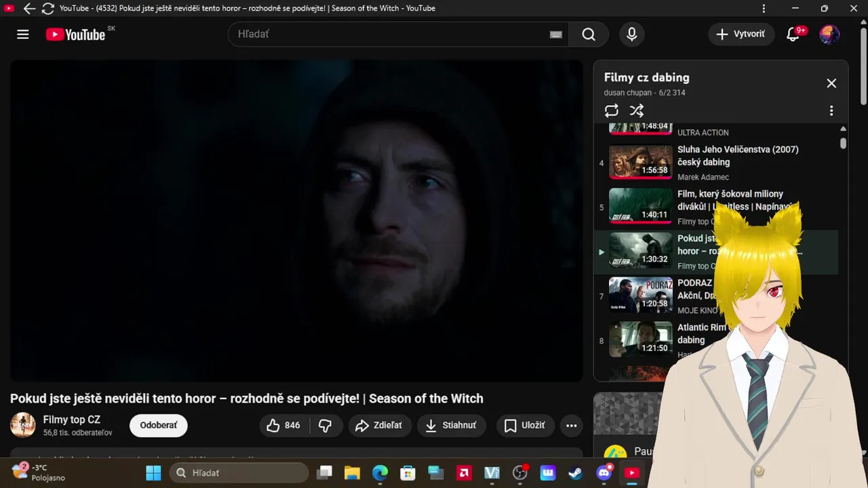Close the Filmy cz dabing playlist panel
The width and height of the screenshot is (868, 488).
point(831,83)
